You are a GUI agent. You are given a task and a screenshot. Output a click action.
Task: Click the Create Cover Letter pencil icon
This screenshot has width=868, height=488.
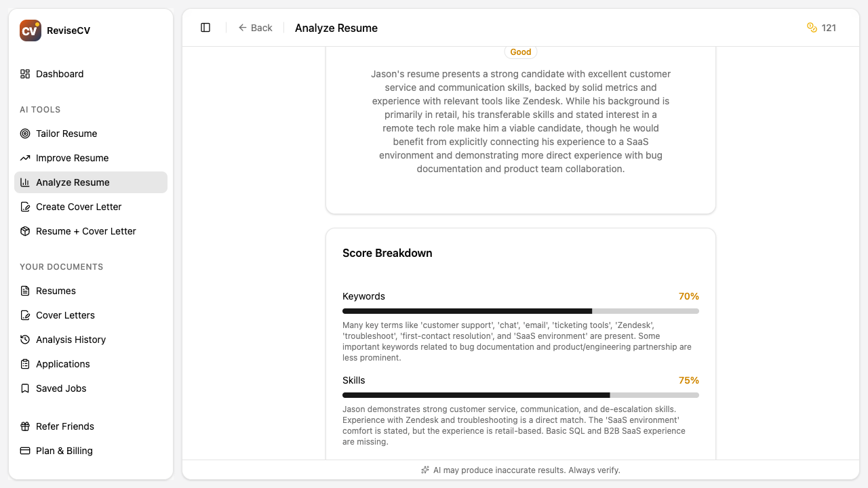click(x=25, y=207)
